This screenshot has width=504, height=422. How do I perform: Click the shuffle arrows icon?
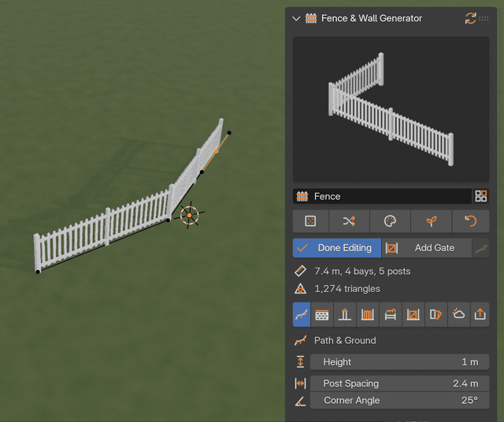click(x=349, y=221)
